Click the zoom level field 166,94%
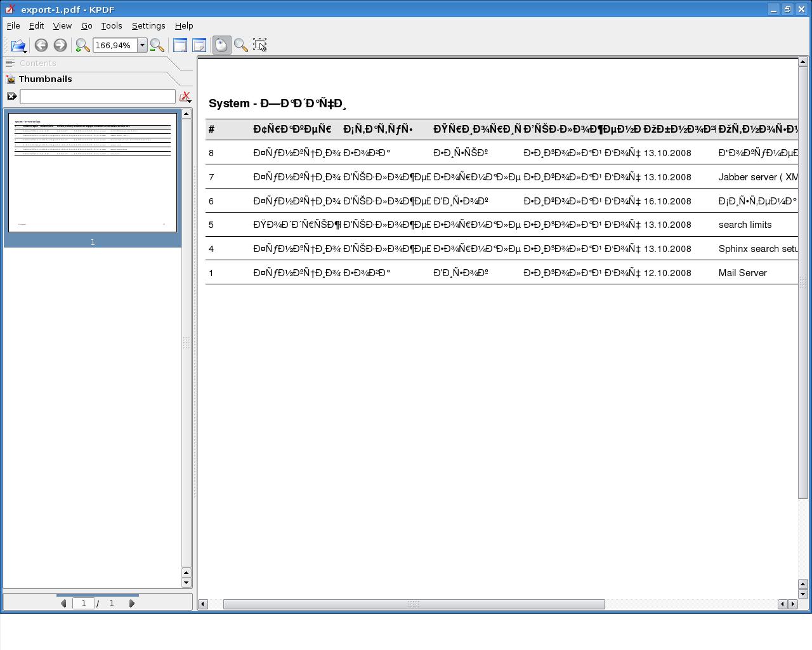Image resolution: width=812 pixels, height=650 pixels. (115, 45)
